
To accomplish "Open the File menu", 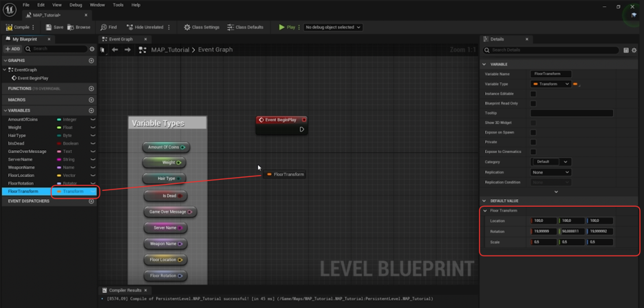I will pos(26,5).
